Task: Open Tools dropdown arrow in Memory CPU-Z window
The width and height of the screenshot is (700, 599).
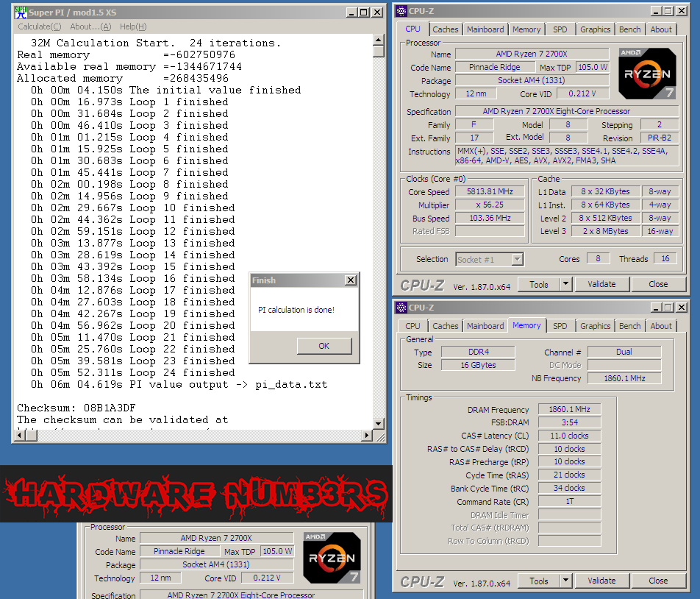Action: coord(566,581)
